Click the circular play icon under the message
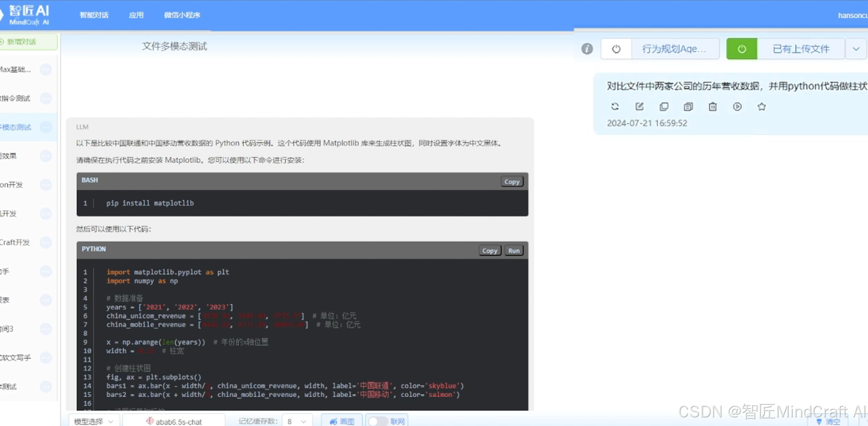Screen dimensions: 868x426 [x=737, y=106]
